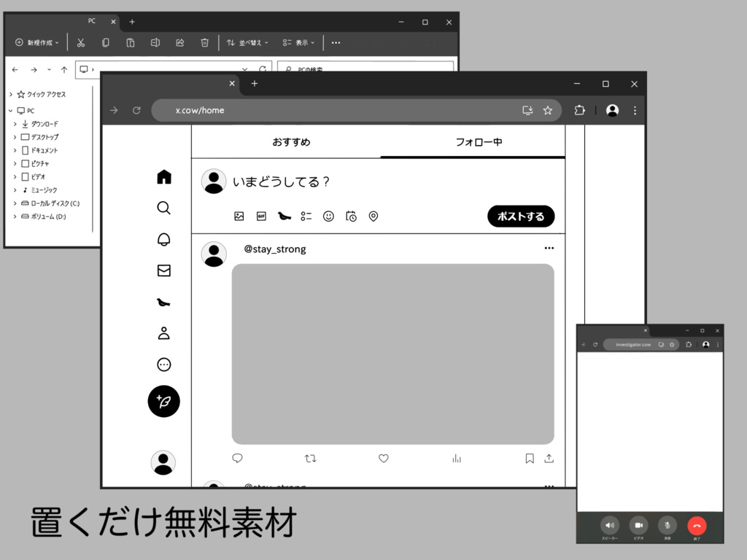The width and height of the screenshot is (747, 560).
Task: Mute the microphone in the call window
Action: pos(667,525)
